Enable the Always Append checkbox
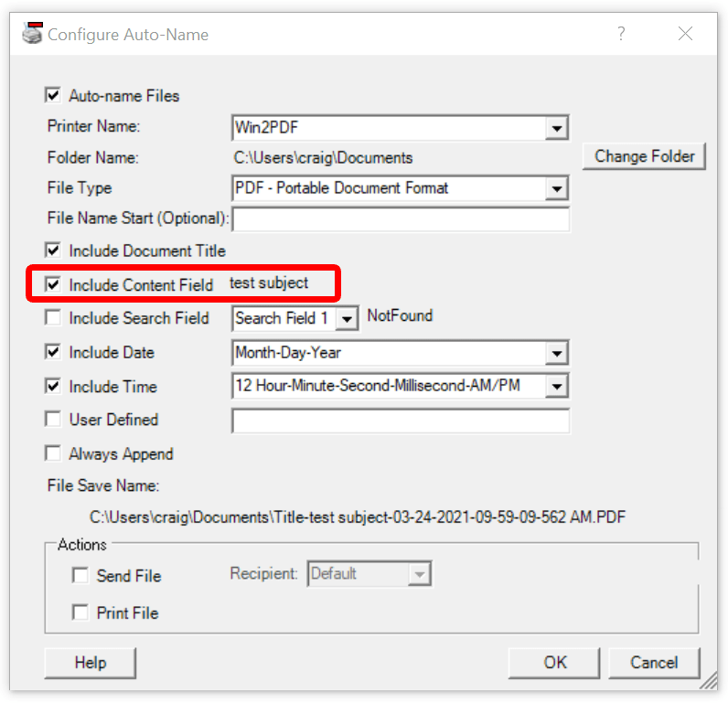 click(x=53, y=453)
